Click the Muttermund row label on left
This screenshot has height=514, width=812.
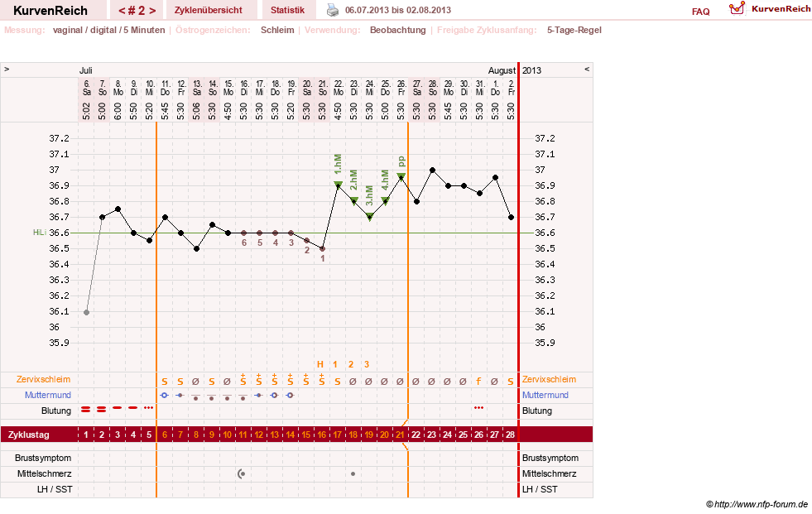48,395
